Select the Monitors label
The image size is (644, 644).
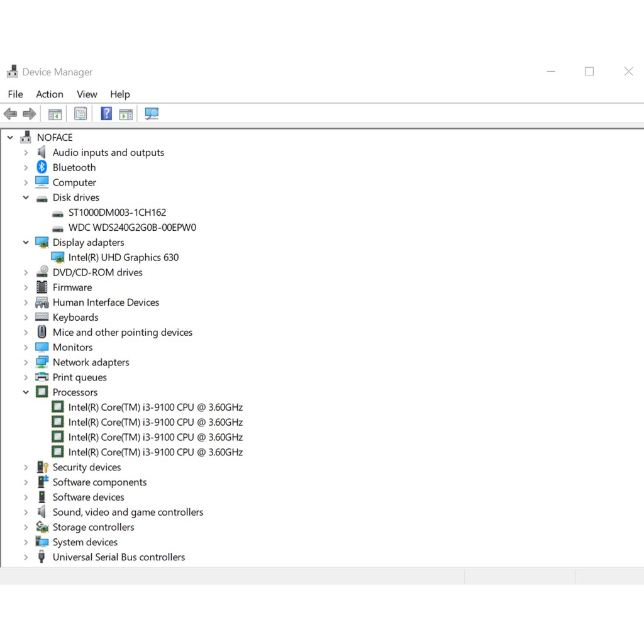[x=73, y=347]
